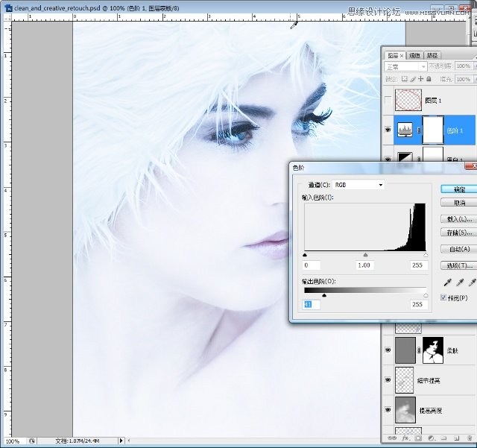Select the black point eyedropper in Levels

click(447, 283)
